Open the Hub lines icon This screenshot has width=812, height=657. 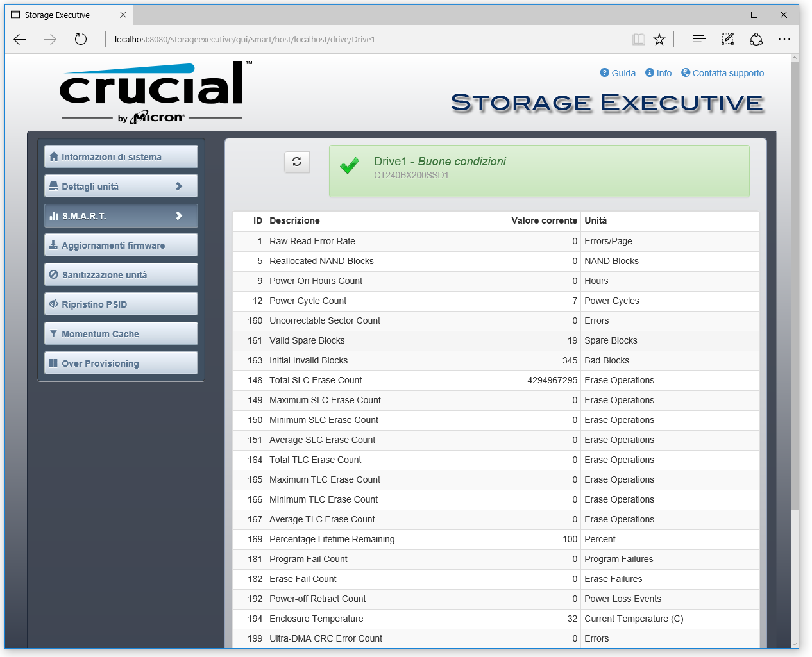(700, 40)
